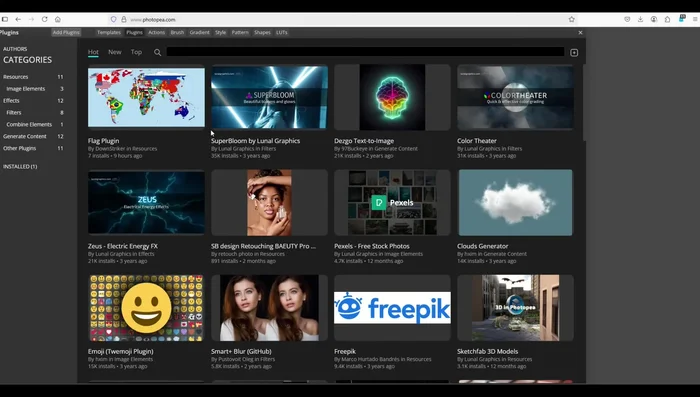Click the 'Flag Plugin' title text
Image resolution: width=700 pixels, height=397 pixels.
pos(104,141)
